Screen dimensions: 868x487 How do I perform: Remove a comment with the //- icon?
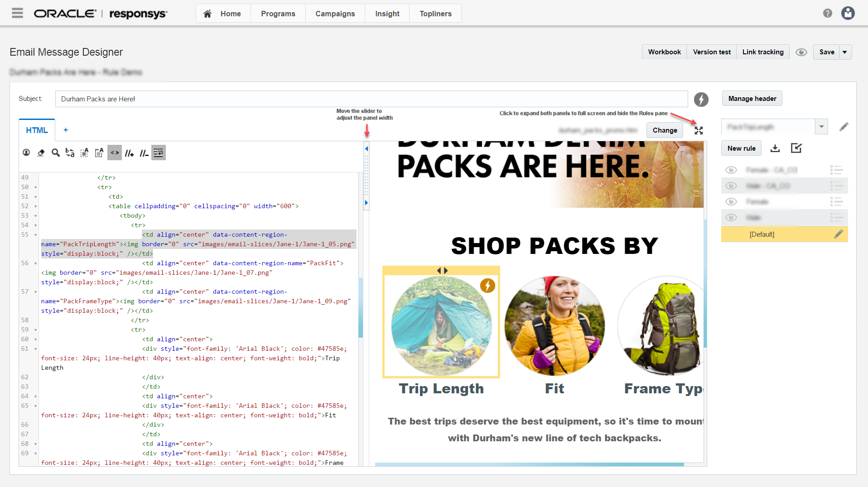click(x=144, y=153)
